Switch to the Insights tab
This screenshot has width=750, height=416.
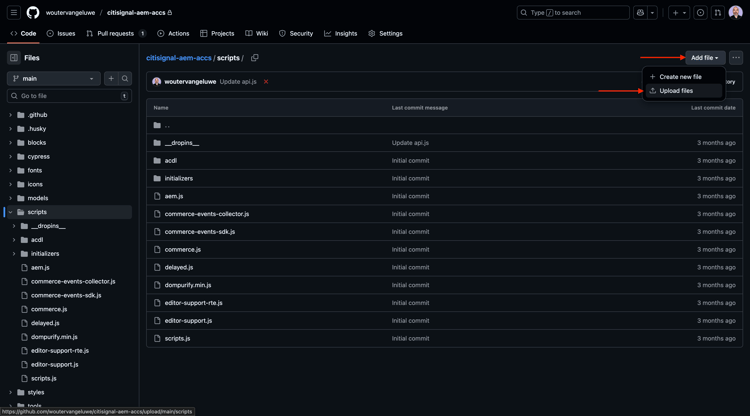[x=341, y=33]
